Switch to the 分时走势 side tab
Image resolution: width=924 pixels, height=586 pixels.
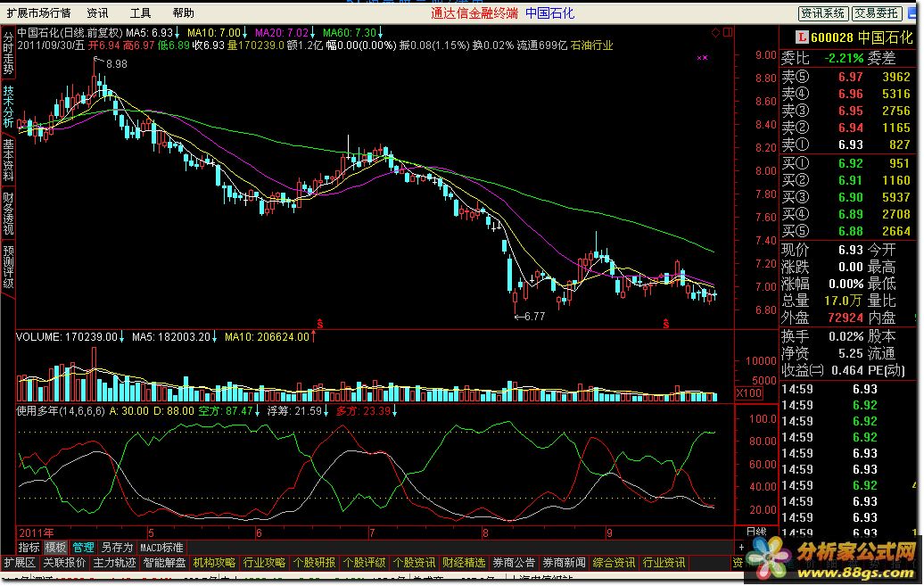coord(8,53)
